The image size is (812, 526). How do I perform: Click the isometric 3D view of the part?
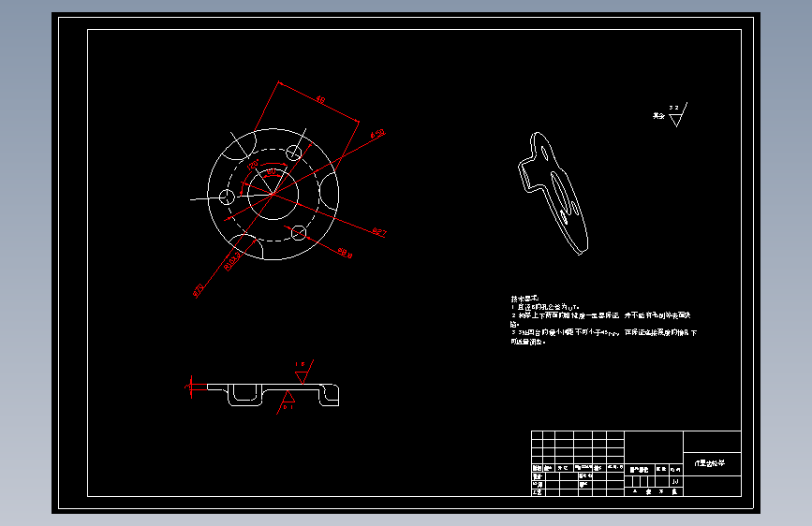pos(554,193)
